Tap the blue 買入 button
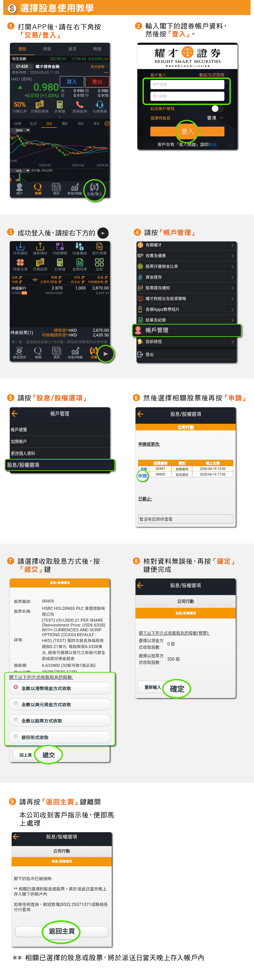Viewport: 254px width, 980px height. click(72, 82)
